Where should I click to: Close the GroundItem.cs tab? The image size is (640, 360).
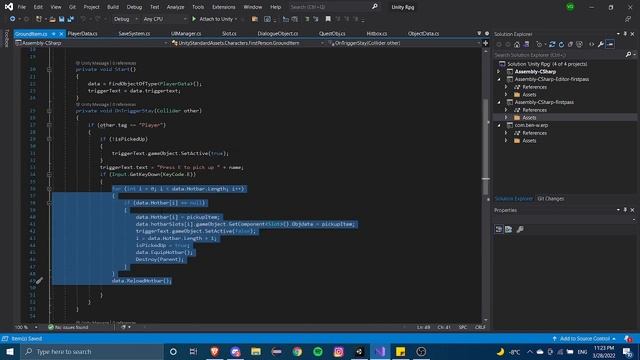pyautogui.click(x=61, y=33)
